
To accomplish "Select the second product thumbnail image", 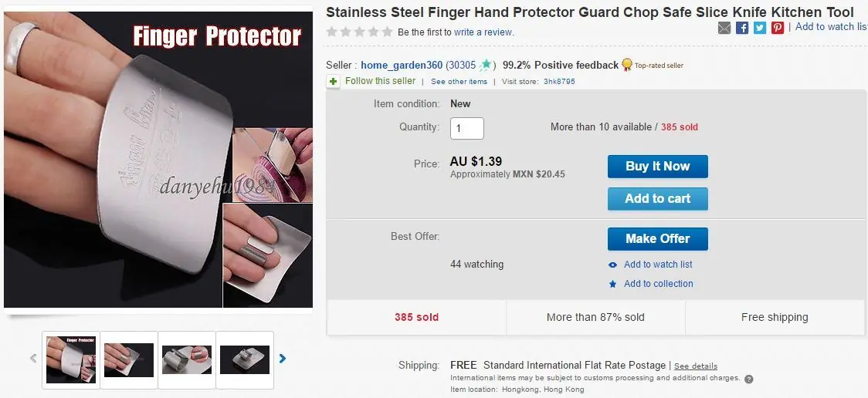I will pos(129,359).
